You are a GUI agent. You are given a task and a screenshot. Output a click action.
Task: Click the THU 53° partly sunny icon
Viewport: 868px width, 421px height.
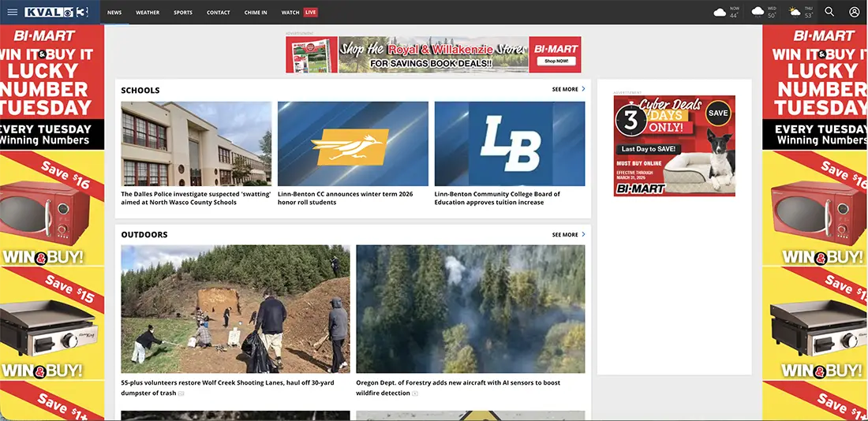795,12
